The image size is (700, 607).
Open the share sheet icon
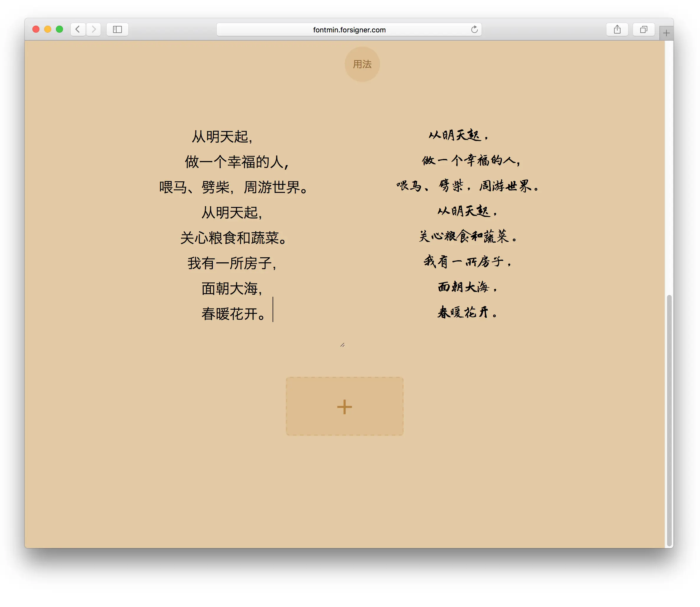click(617, 29)
